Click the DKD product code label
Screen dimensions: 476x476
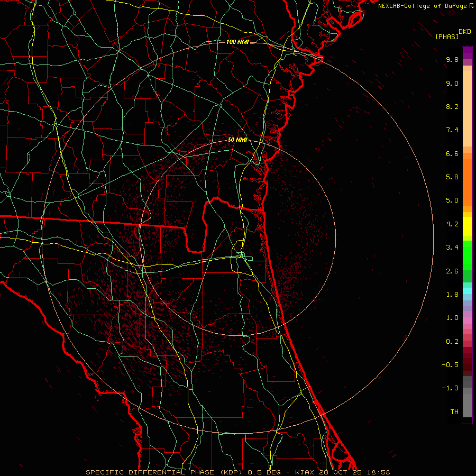click(x=464, y=31)
